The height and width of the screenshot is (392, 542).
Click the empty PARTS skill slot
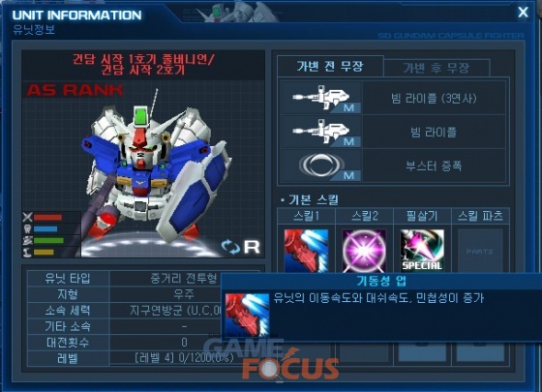480,251
